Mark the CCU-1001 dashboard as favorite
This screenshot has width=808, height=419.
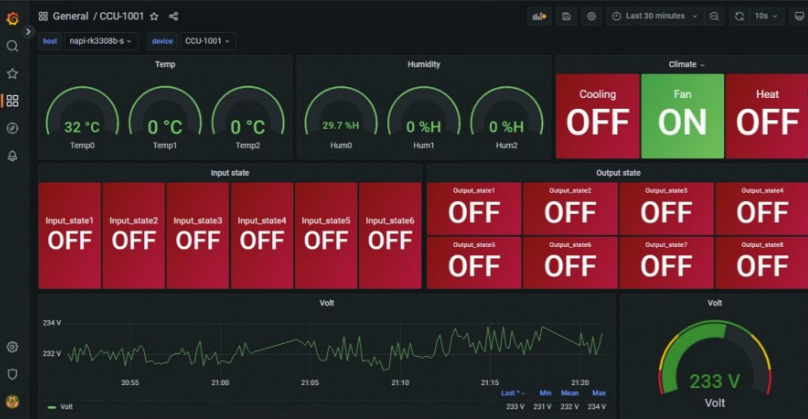click(154, 17)
